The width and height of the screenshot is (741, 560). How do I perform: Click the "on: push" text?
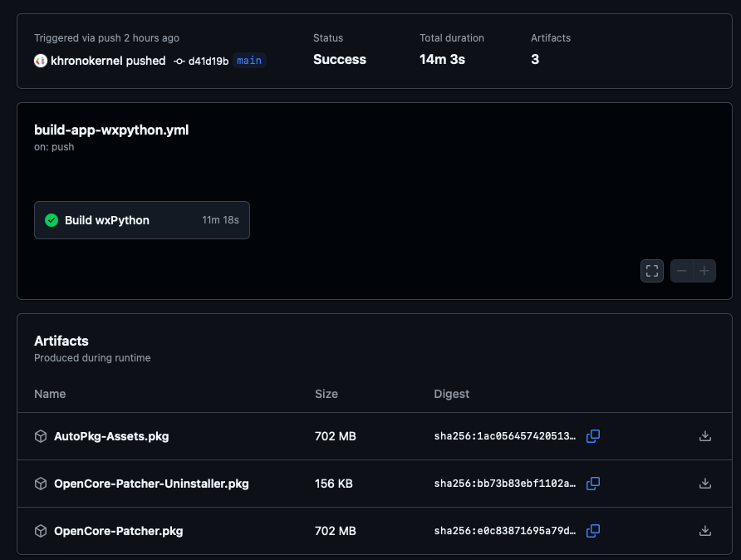click(x=54, y=147)
